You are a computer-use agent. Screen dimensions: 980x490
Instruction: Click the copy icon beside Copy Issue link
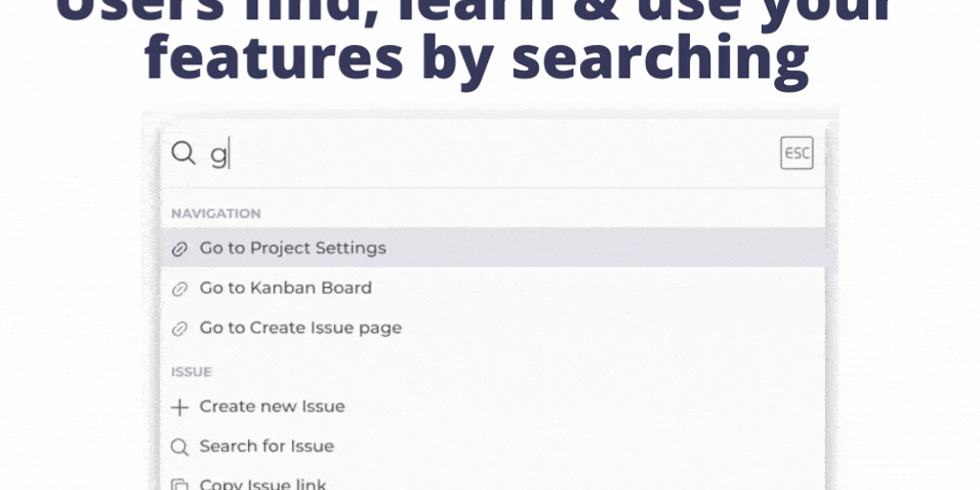pos(179,484)
